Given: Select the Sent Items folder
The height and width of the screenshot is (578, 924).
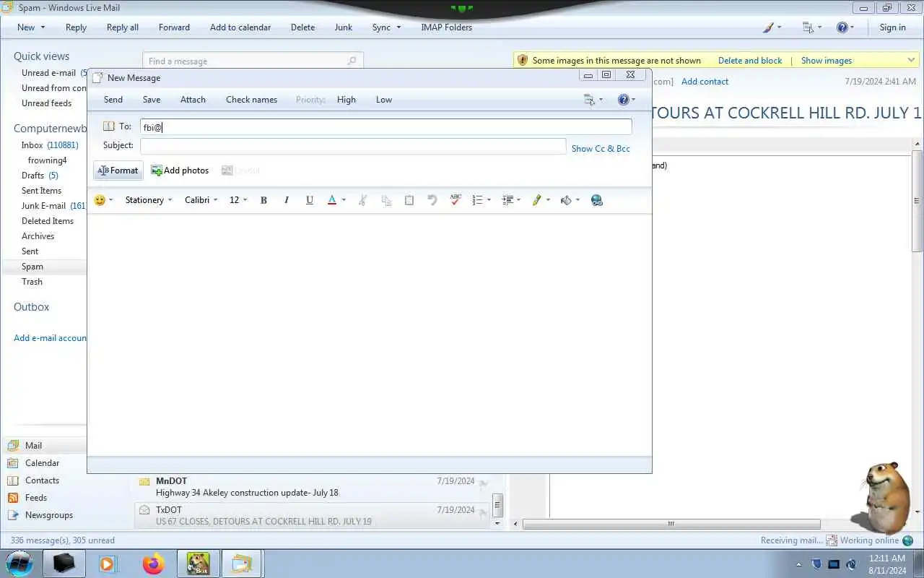Looking at the screenshot, I should (41, 191).
